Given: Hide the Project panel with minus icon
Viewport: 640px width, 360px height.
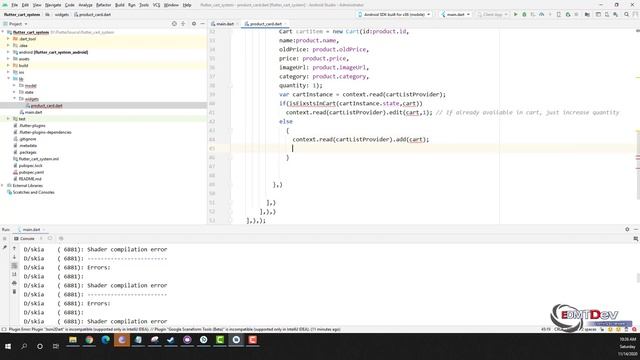Looking at the screenshot, I should [x=202, y=24].
